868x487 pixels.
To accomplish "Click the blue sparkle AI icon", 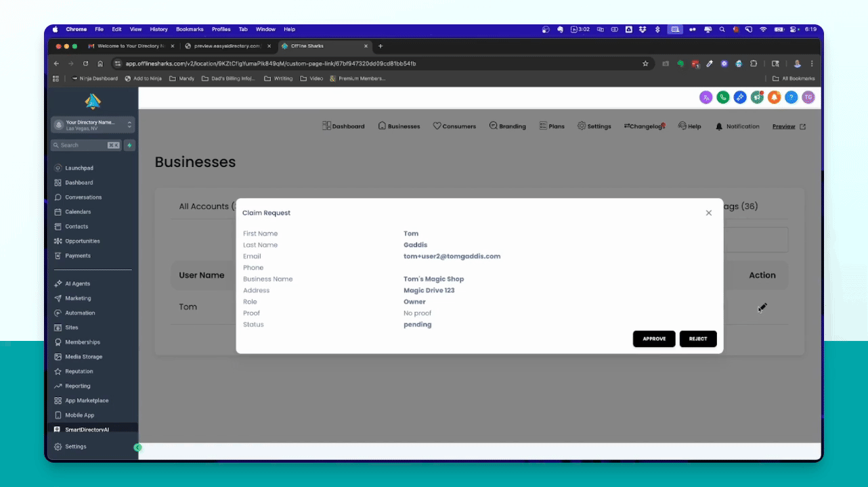I will (x=740, y=97).
